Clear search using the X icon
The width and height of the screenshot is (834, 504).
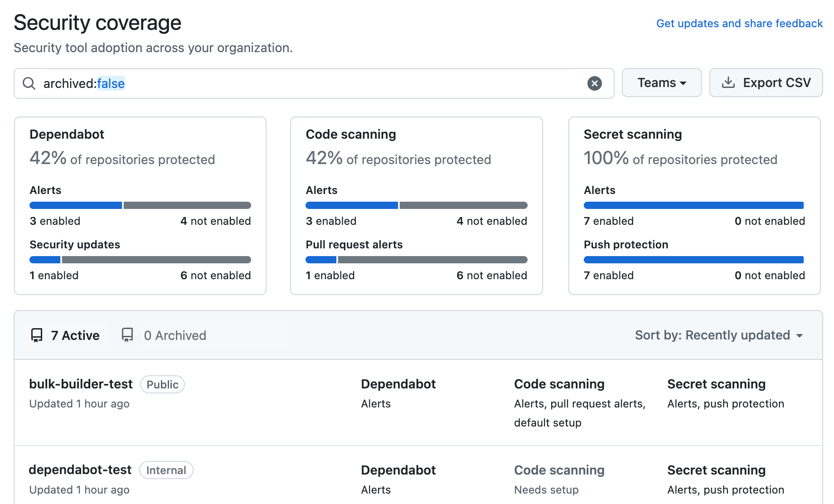pos(594,83)
